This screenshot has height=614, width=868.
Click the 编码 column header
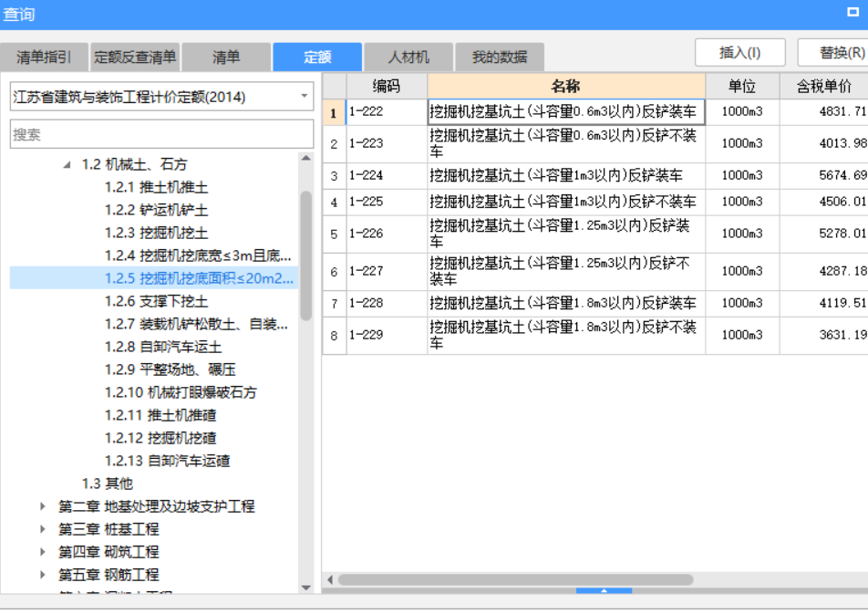(x=387, y=86)
